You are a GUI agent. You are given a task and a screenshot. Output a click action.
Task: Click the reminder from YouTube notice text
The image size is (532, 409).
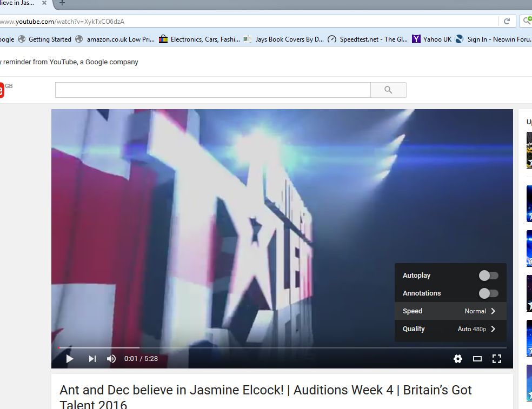[x=69, y=62]
